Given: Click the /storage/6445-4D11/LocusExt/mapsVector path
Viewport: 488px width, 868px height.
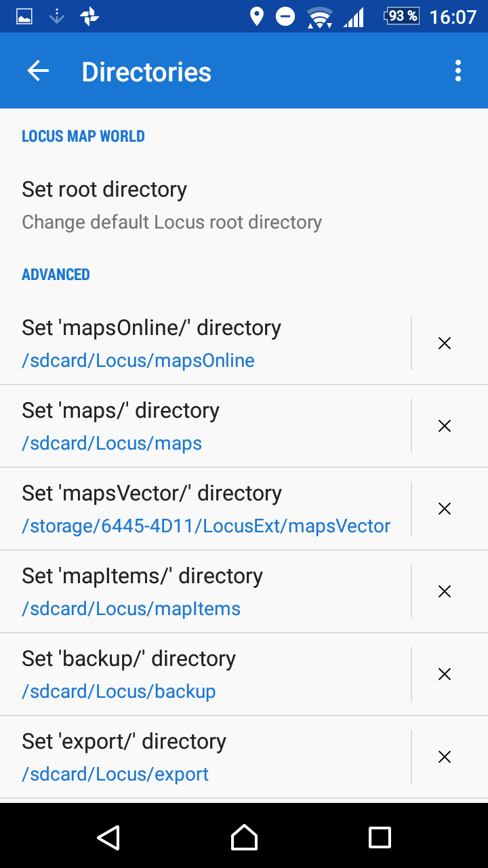Looking at the screenshot, I should click(x=206, y=526).
